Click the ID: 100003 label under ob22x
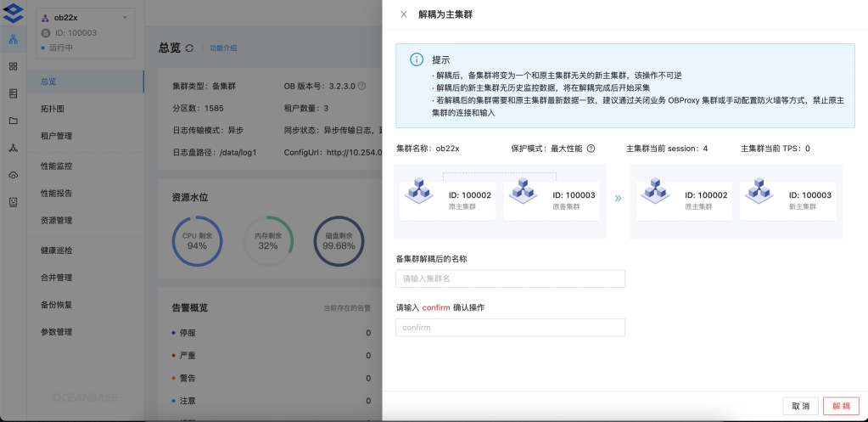The height and width of the screenshot is (422, 868). tap(76, 32)
